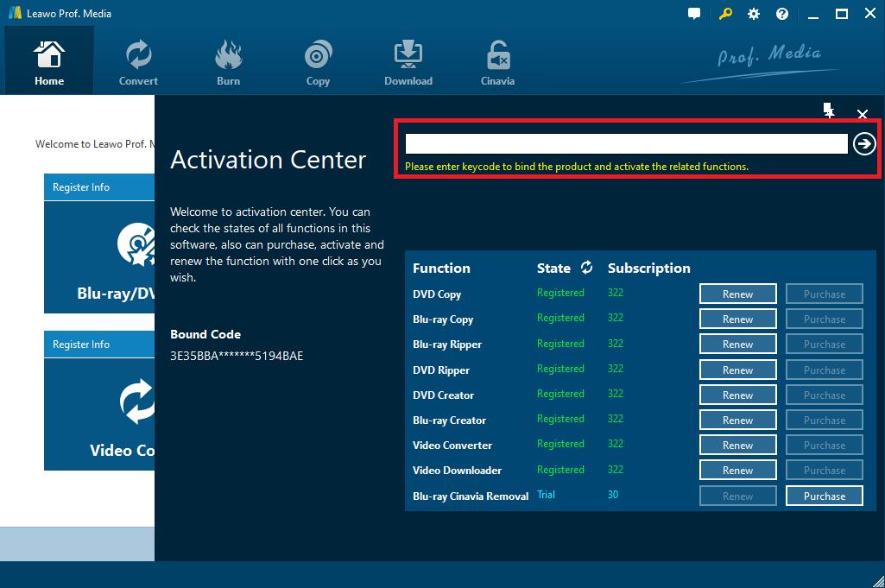Click the help question mark icon

[x=782, y=14]
